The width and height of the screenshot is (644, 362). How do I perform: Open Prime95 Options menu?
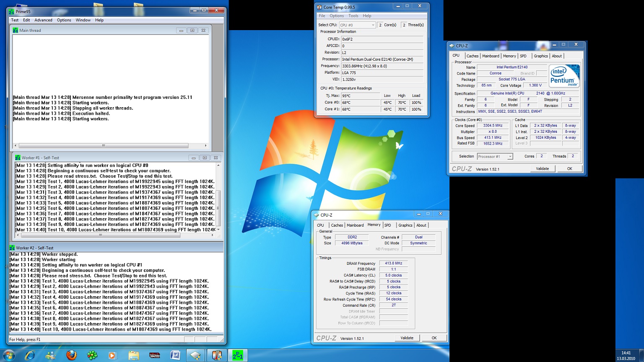tap(64, 20)
